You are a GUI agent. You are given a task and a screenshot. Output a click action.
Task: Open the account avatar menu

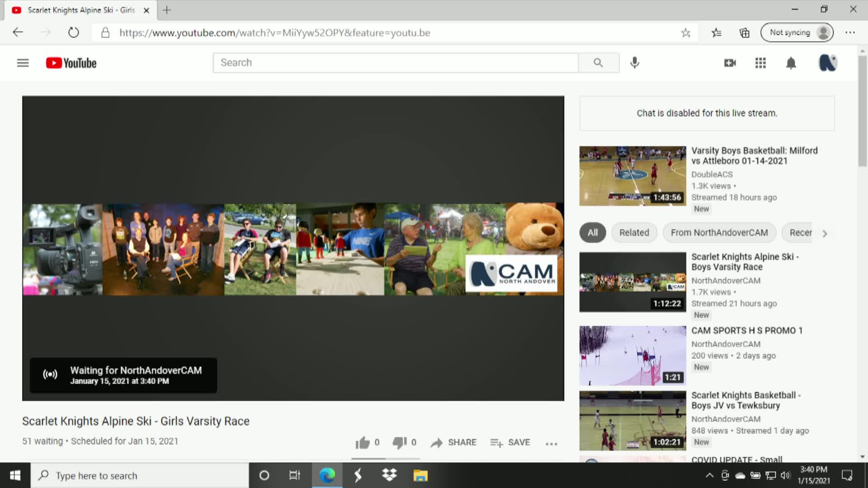pyautogui.click(x=828, y=63)
